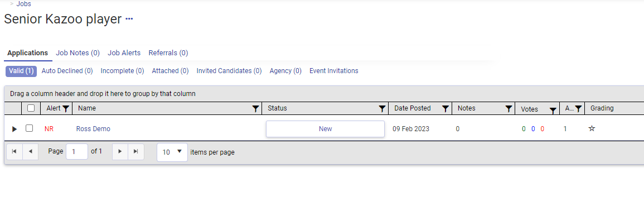Go to the next page
The width and height of the screenshot is (644, 211).
click(x=120, y=151)
